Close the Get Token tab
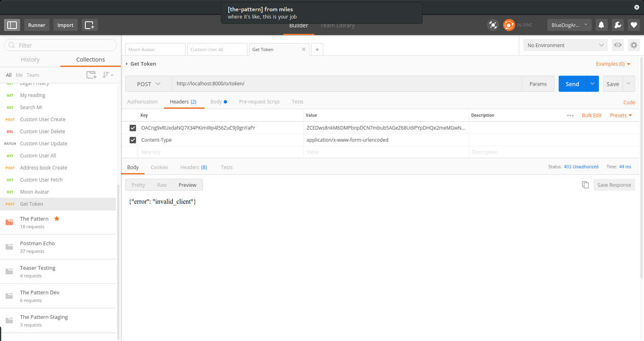Image resolution: width=644 pixels, height=341 pixels. click(x=303, y=50)
